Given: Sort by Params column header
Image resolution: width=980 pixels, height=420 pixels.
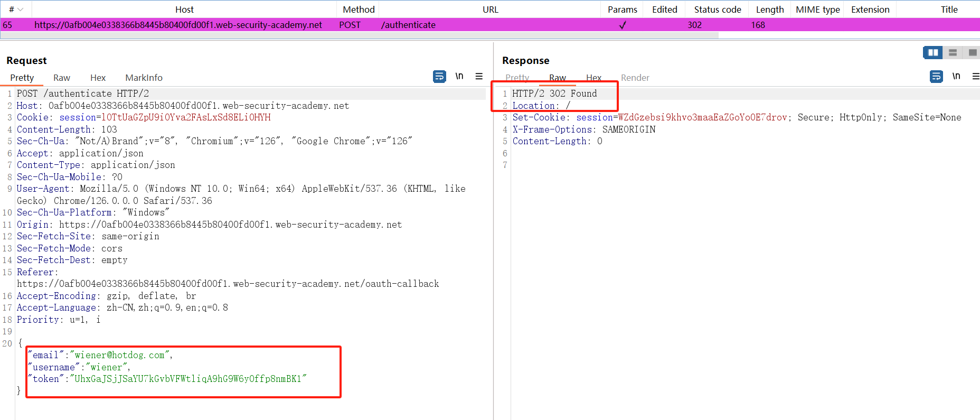Looking at the screenshot, I should 622,10.
